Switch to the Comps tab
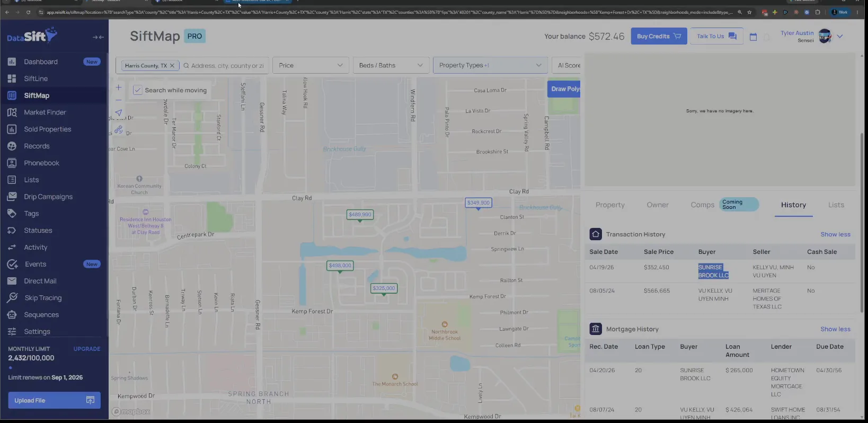Viewport: 868px width, 423px height. coord(703,205)
